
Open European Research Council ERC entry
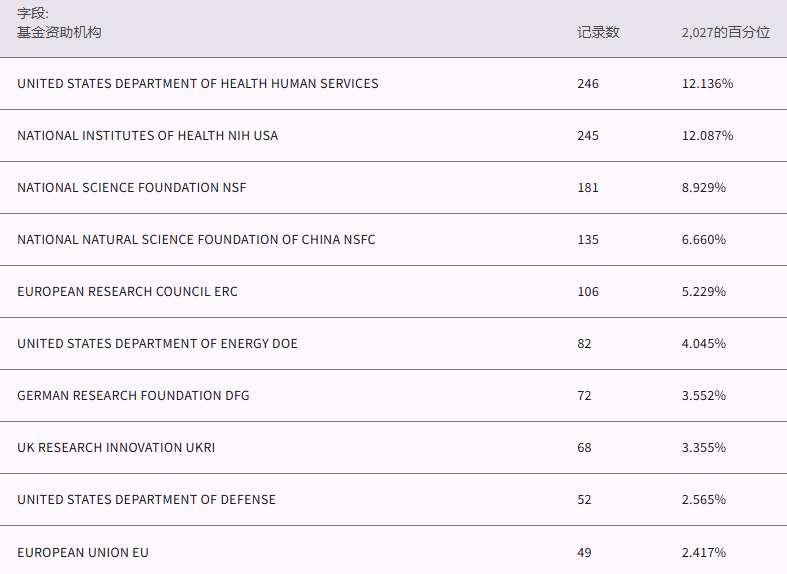click(x=128, y=292)
